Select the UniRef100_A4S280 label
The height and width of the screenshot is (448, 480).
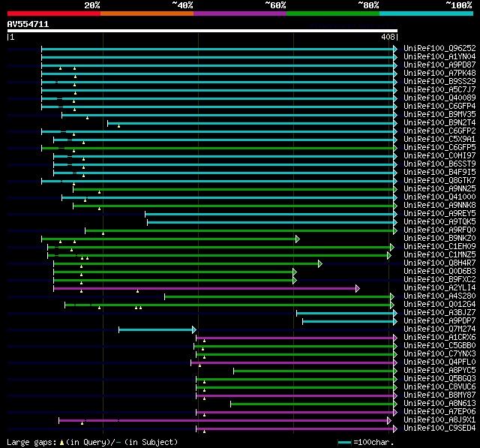tap(439, 296)
